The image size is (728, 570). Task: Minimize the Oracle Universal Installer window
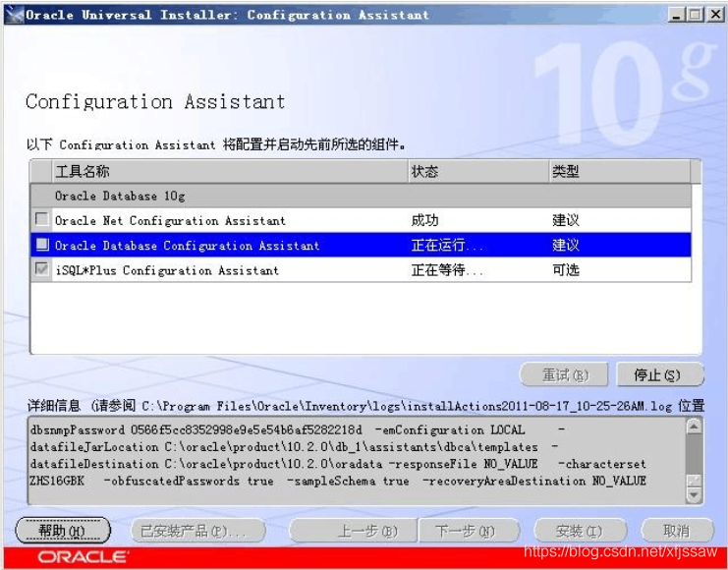677,15
